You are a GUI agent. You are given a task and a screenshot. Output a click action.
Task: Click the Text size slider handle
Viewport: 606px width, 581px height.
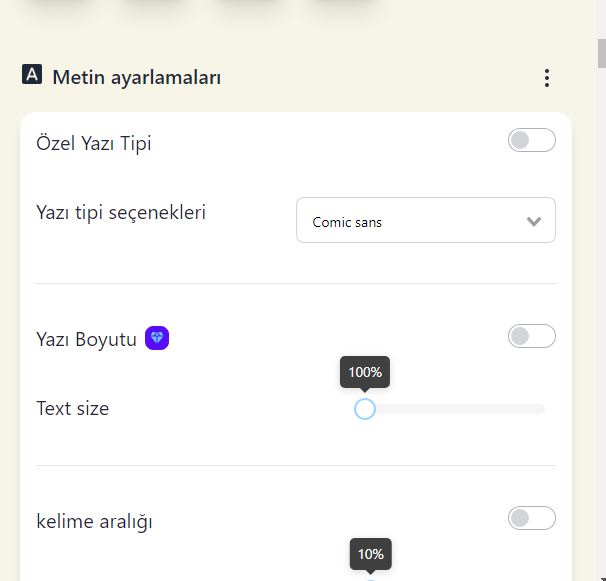pos(365,409)
